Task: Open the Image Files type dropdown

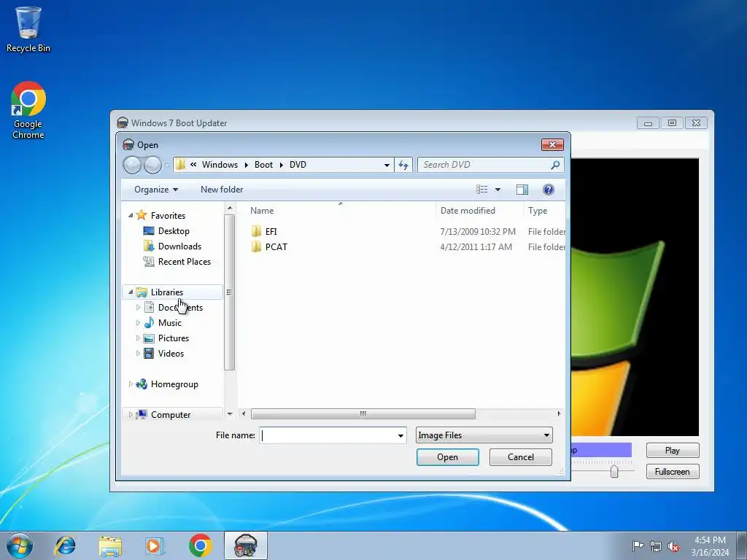Action: pos(546,435)
